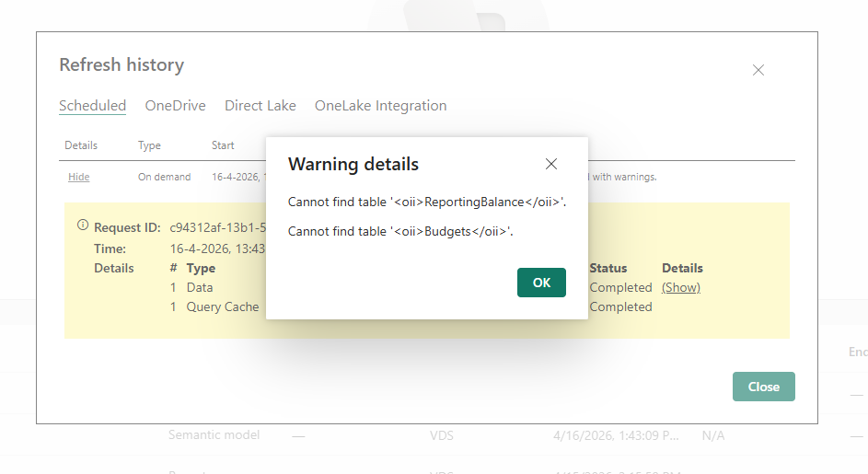Close the Refresh history panel with X
This screenshot has width=868, height=474.
[758, 70]
